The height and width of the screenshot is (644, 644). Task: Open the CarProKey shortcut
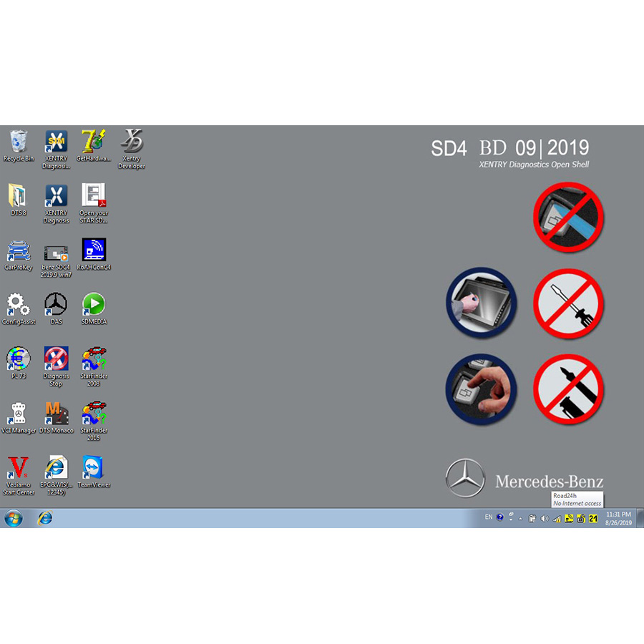19,251
